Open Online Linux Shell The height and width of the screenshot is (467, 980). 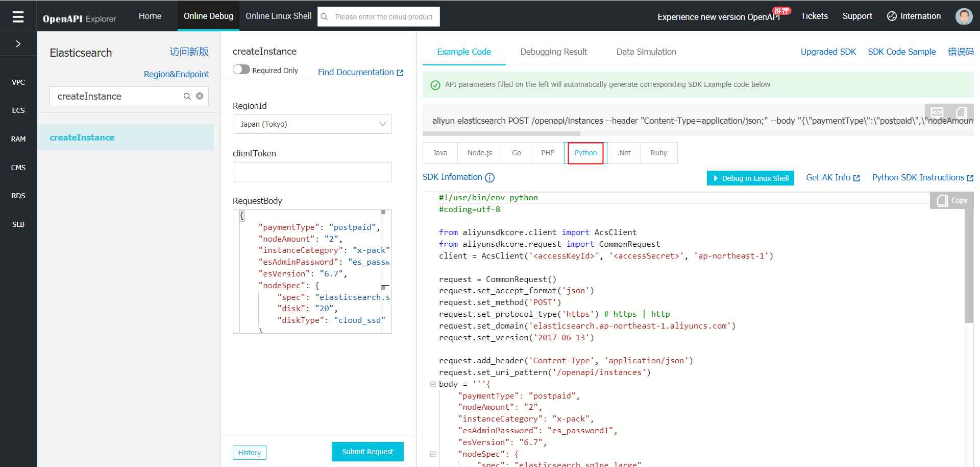(279, 16)
